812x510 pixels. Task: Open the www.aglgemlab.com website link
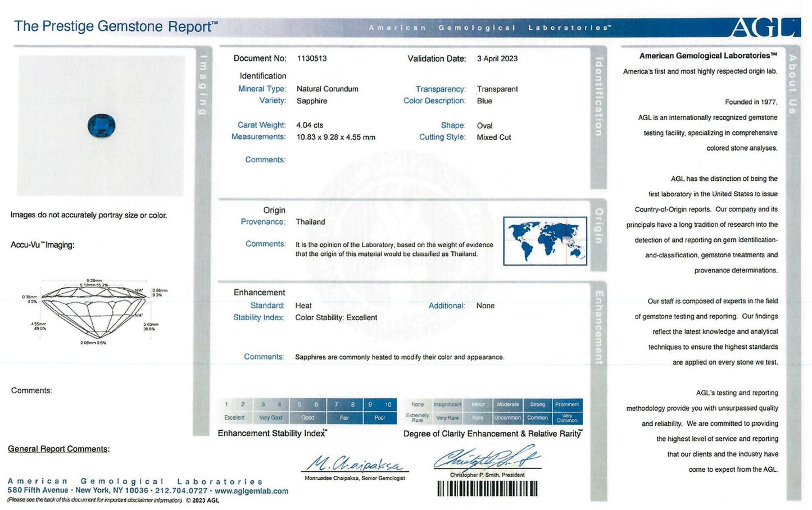251,491
